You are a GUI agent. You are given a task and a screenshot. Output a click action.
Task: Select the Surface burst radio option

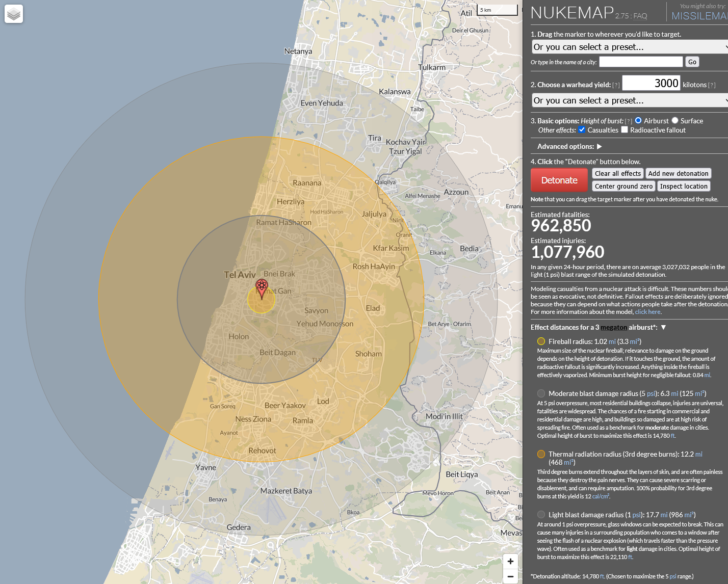coord(675,120)
